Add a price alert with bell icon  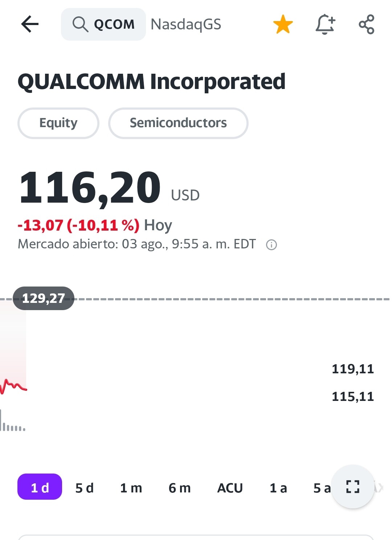(x=325, y=24)
